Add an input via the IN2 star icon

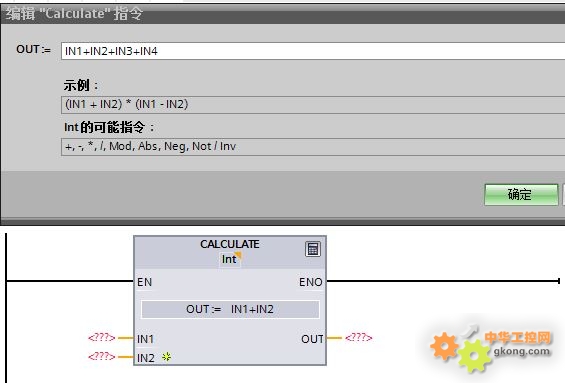click(166, 357)
